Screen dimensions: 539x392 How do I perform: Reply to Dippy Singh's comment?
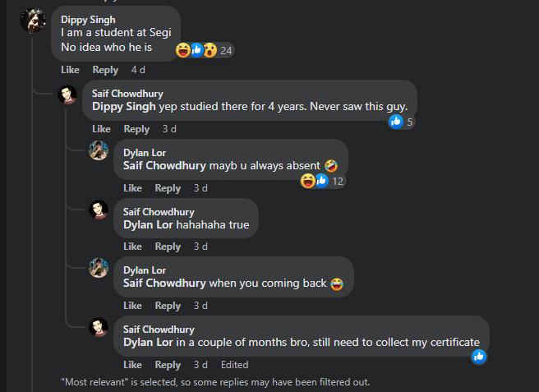(105, 70)
